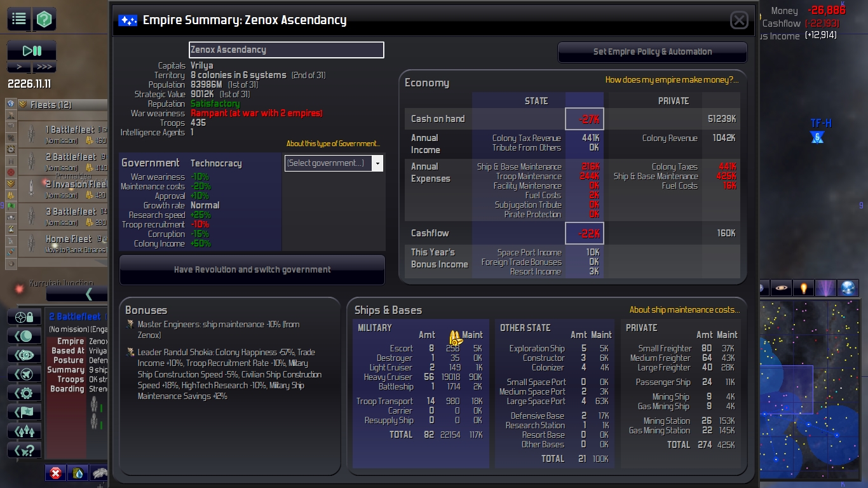Toggle play/pause of the game

point(31,51)
